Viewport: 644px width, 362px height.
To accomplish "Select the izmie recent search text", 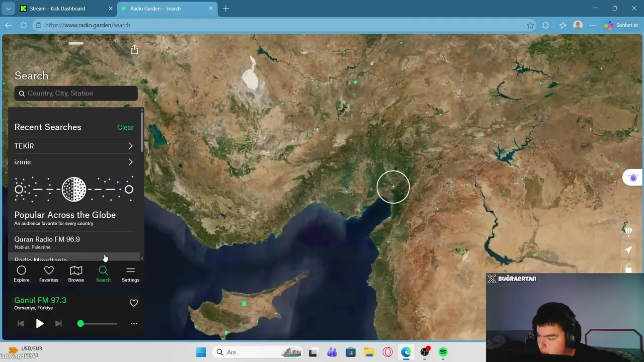I will click(x=23, y=162).
